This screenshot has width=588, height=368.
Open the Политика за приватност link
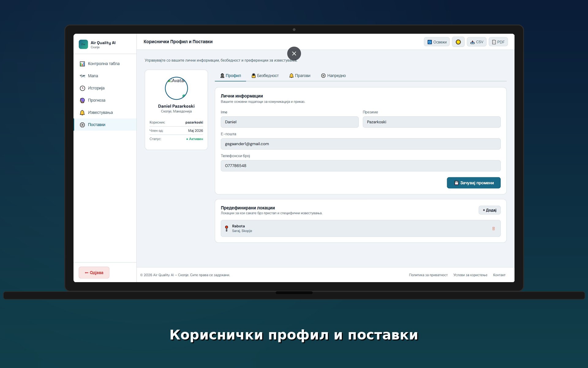428,275
